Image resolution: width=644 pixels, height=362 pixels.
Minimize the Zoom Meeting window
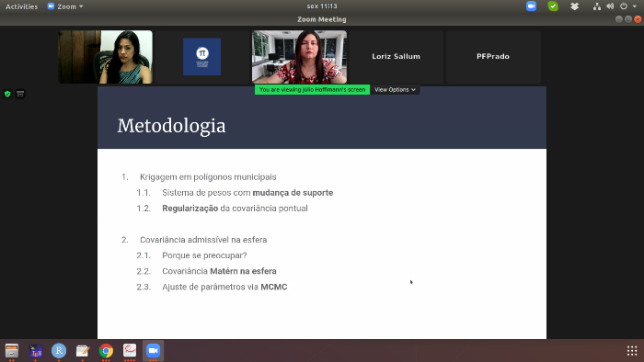coord(619,19)
